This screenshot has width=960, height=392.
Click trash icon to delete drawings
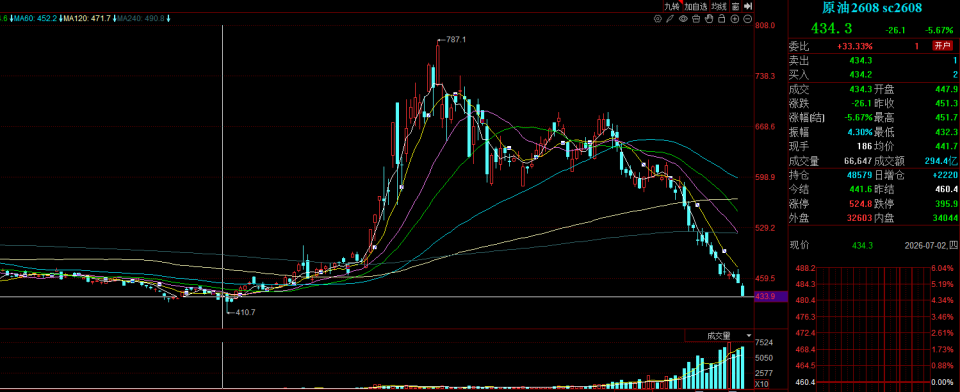point(696,18)
